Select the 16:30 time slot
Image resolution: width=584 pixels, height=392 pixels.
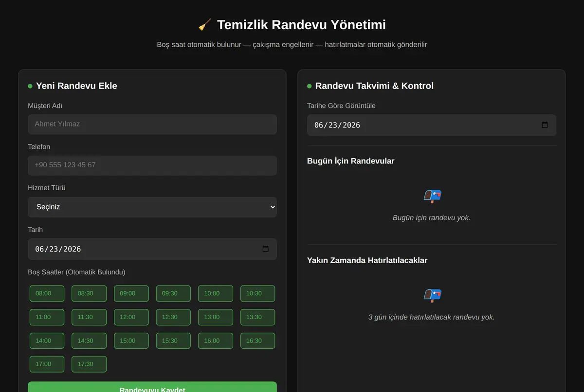pos(257,341)
